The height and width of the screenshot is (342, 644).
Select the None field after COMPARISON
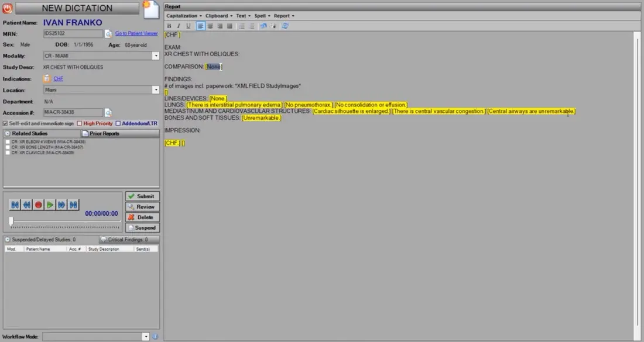pyautogui.click(x=214, y=67)
